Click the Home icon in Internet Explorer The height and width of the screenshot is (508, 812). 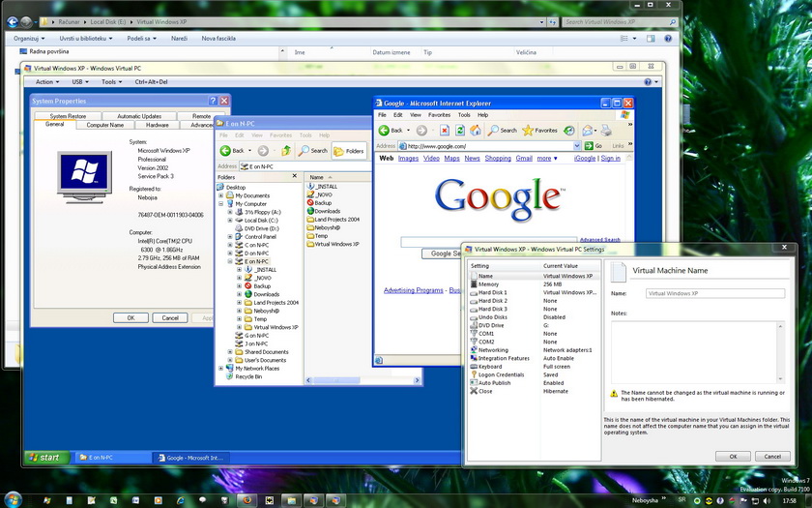click(x=475, y=131)
